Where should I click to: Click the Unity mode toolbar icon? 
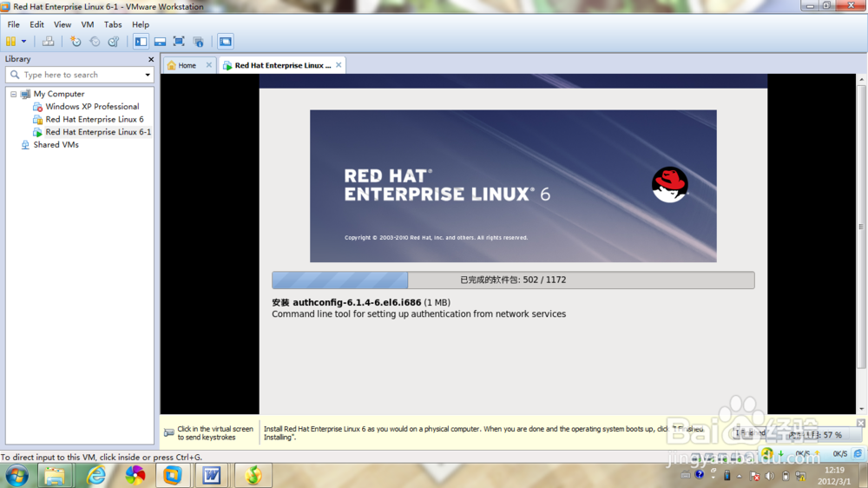198,42
